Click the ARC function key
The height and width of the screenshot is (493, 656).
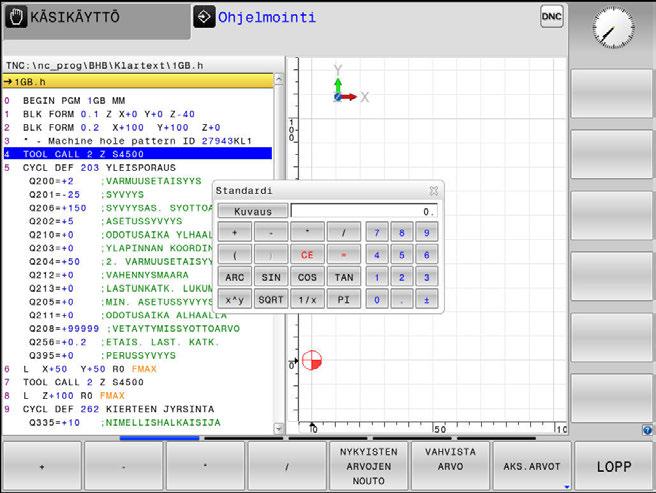click(235, 277)
